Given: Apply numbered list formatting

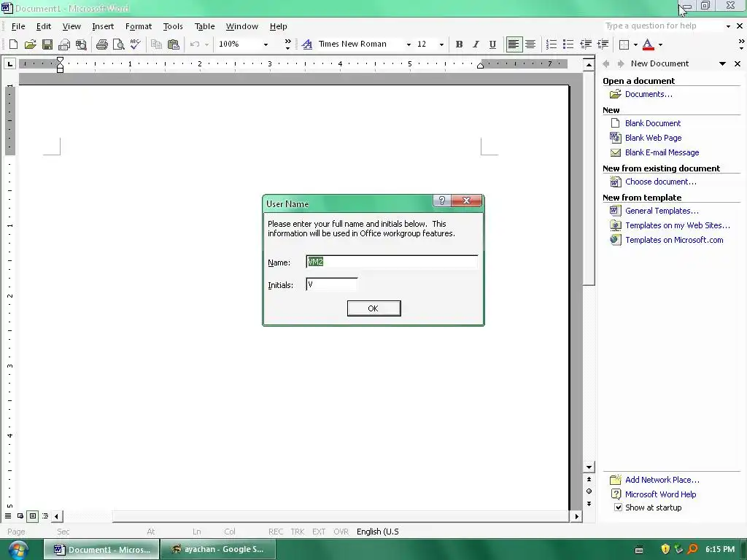Looking at the screenshot, I should pyautogui.click(x=551, y=44).
